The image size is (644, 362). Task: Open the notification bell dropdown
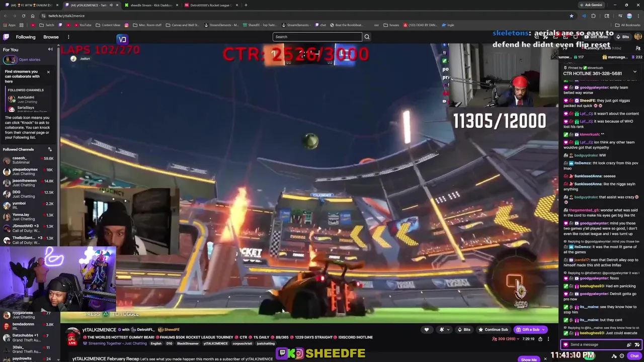444,330
